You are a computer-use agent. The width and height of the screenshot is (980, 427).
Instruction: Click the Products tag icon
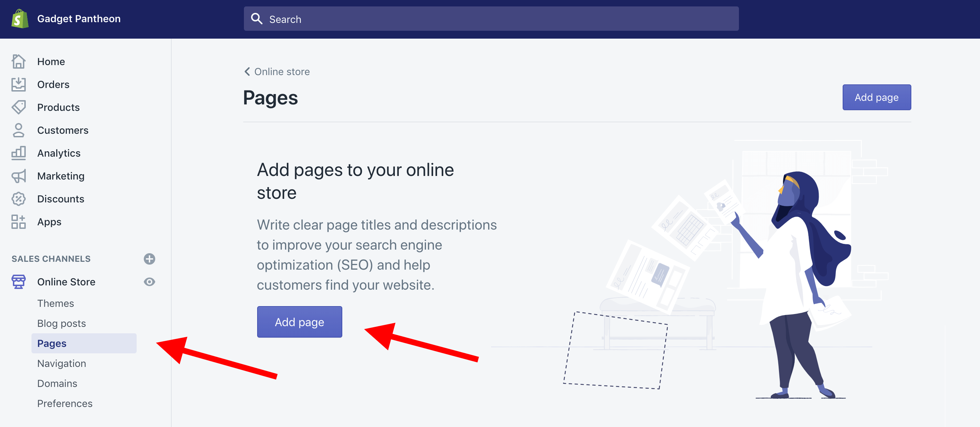(x=18, y=107)
